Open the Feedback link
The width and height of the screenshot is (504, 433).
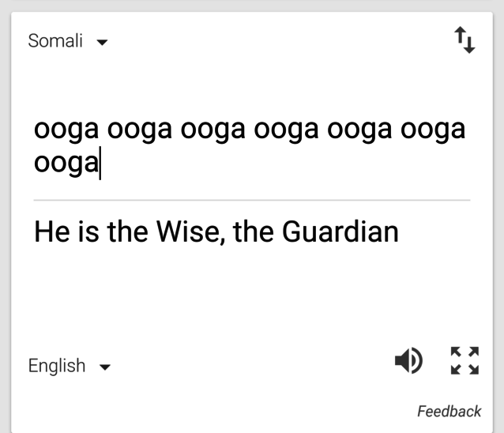449,411
